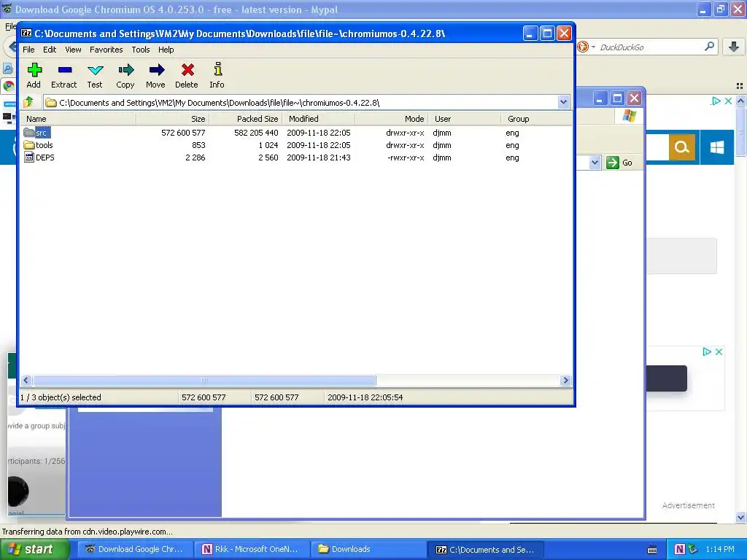747x560 pixels.
Task: Click packed size 1 024 of tools
Action: 268,145
